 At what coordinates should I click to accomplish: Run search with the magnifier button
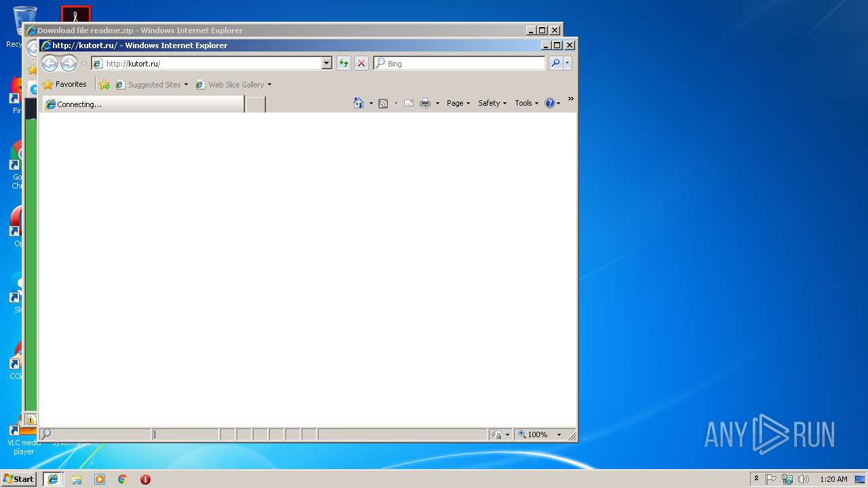click(x=555, y=63)
